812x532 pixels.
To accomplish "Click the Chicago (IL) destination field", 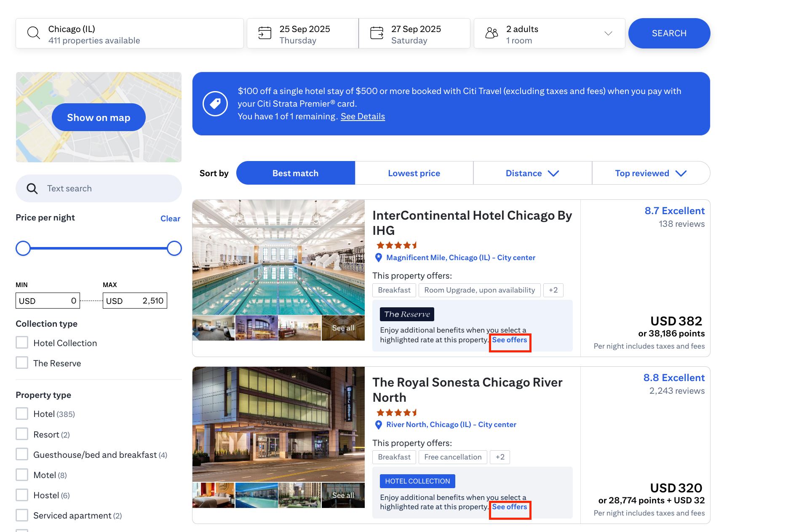I will [130, 33].
